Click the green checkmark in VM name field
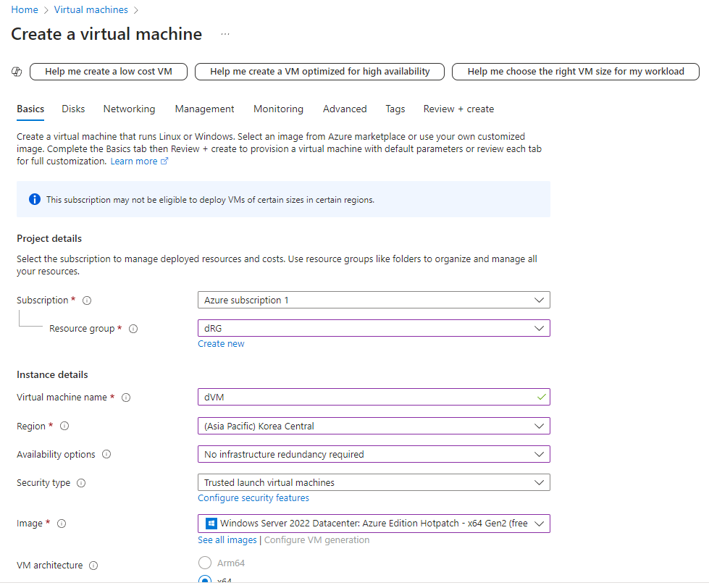 pyautogui.click(x=541, y=398)
